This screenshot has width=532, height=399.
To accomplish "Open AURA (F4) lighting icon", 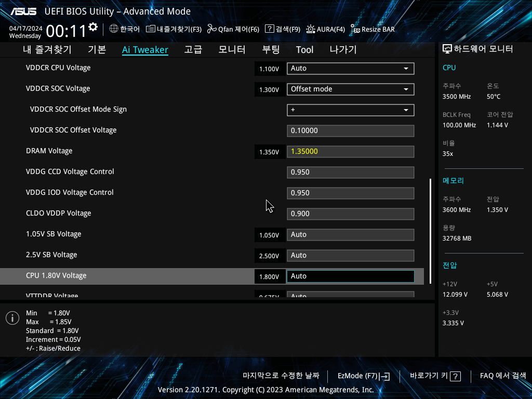I will click(311, 29).
